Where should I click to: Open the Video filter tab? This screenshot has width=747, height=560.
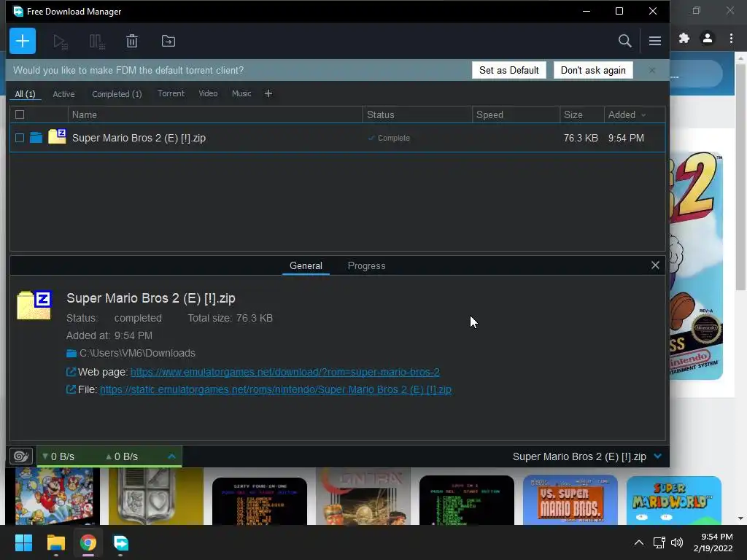click(208, 93)
